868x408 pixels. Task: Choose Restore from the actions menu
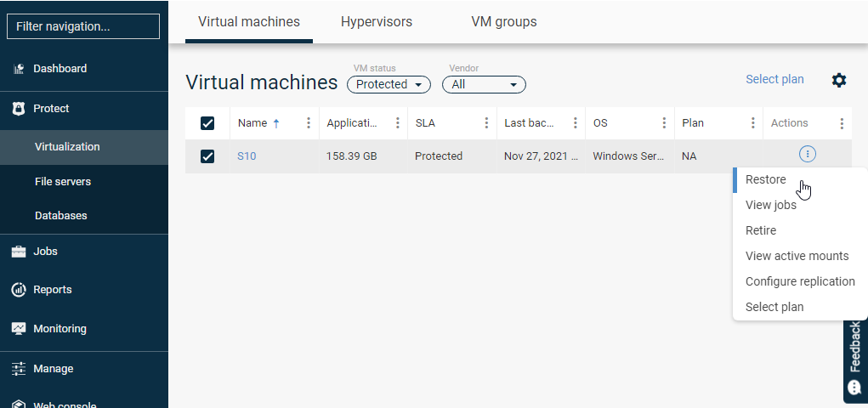[765, 179]
